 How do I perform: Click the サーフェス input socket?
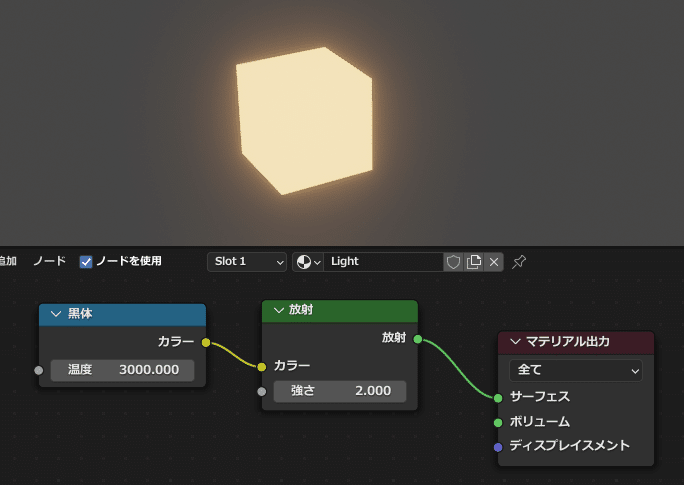tap(498, 398)
